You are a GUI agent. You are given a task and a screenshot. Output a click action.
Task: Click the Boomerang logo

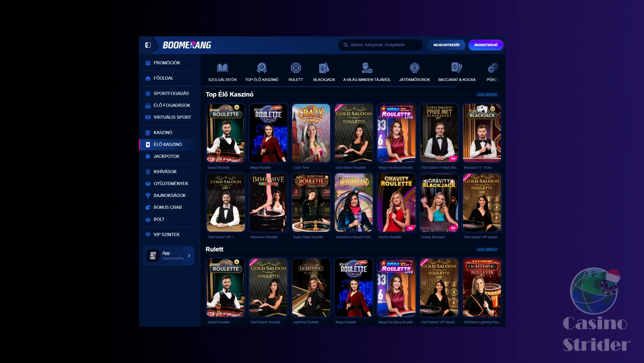point(187,45)
